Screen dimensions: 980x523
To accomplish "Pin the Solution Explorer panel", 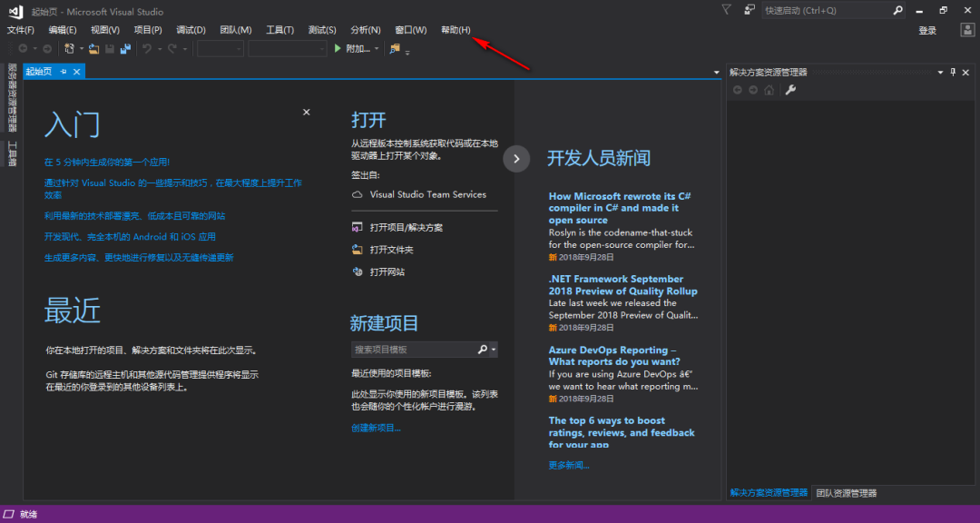I will coord(952,73).
